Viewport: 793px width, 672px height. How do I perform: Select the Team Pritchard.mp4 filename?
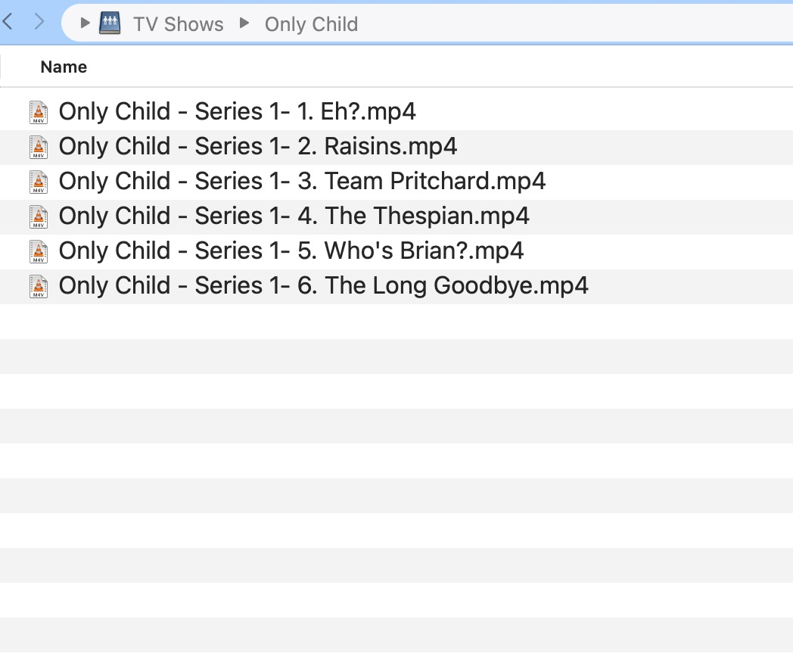coord(302,182)
